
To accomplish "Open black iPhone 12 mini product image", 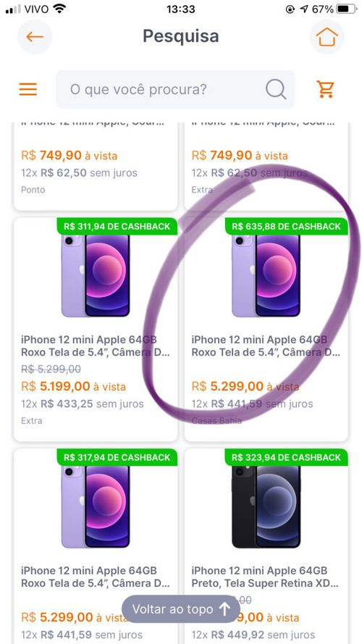I will coord(266,507).
